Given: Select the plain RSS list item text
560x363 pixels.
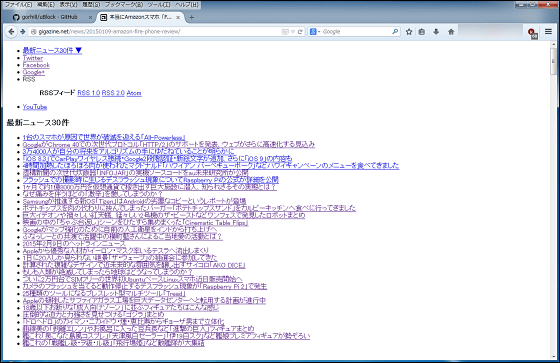Looking at the screenshot, I should coord(29,79).
